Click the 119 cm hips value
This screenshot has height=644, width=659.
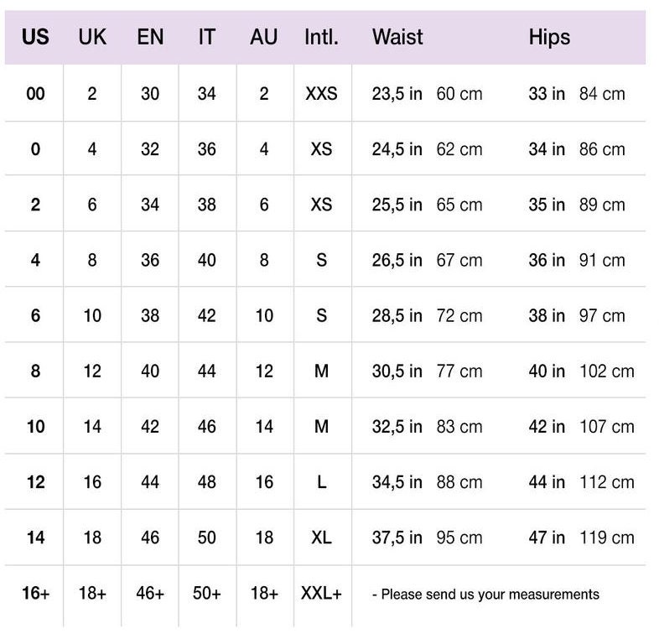(607, 538)
